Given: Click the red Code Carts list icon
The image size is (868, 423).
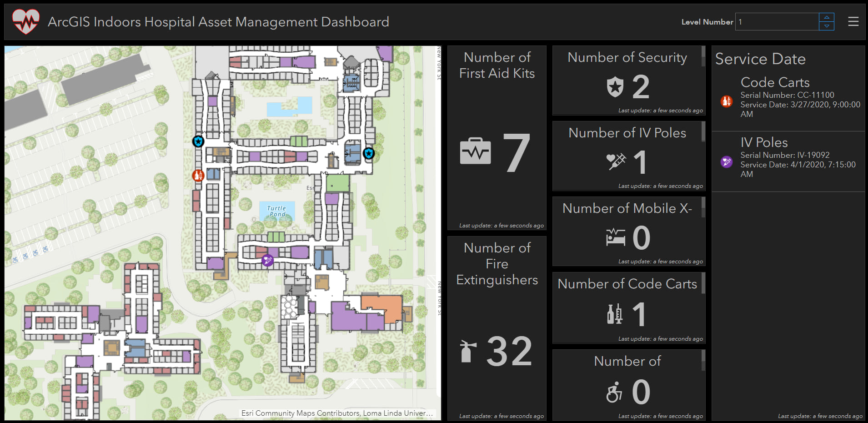Looking at the screenshot, I should (x=727, y=101).
